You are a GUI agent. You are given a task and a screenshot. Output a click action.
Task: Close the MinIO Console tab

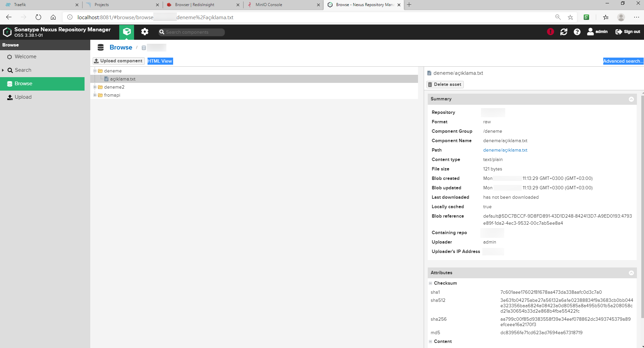point(318,5)
